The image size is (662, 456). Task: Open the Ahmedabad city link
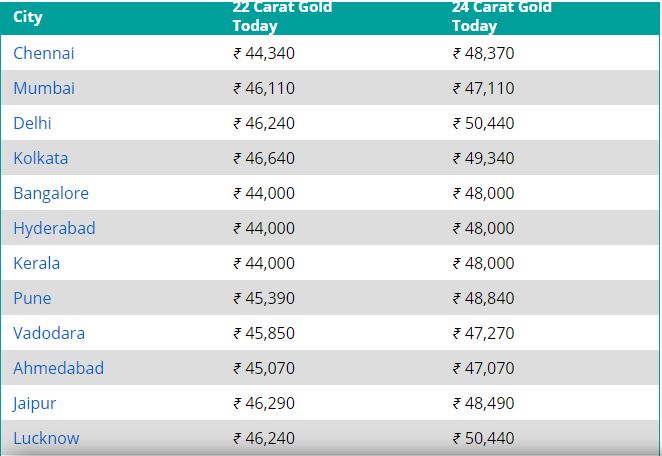pos(58,368)
